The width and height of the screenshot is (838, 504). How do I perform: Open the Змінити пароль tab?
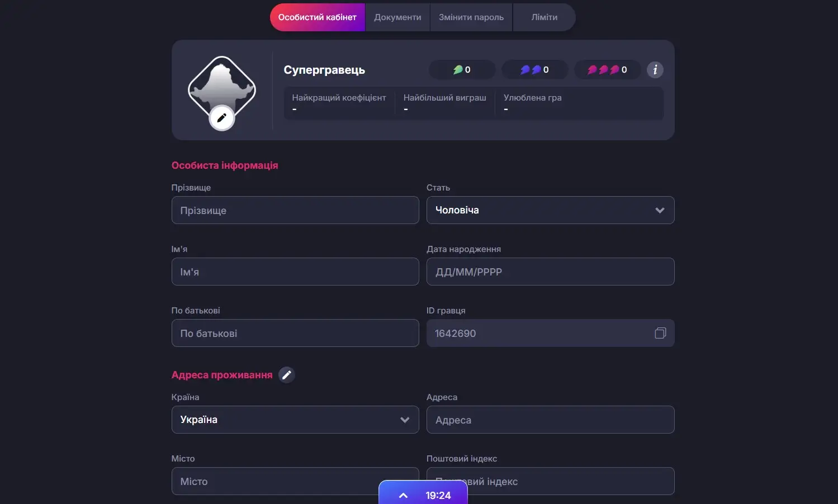[471, 17]
